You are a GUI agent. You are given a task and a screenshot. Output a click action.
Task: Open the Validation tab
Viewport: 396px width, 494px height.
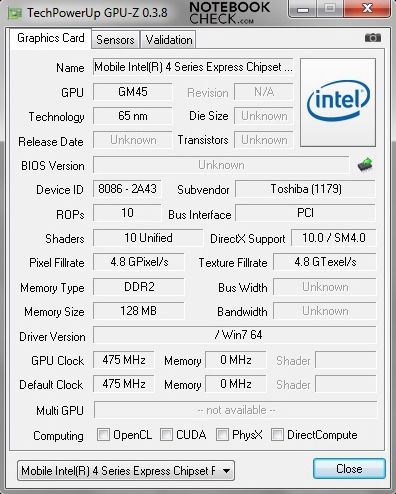click(169, 40)
